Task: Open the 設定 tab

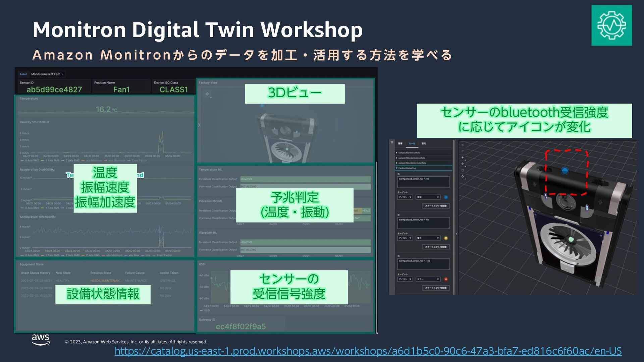Action: (x=424, y=143)
